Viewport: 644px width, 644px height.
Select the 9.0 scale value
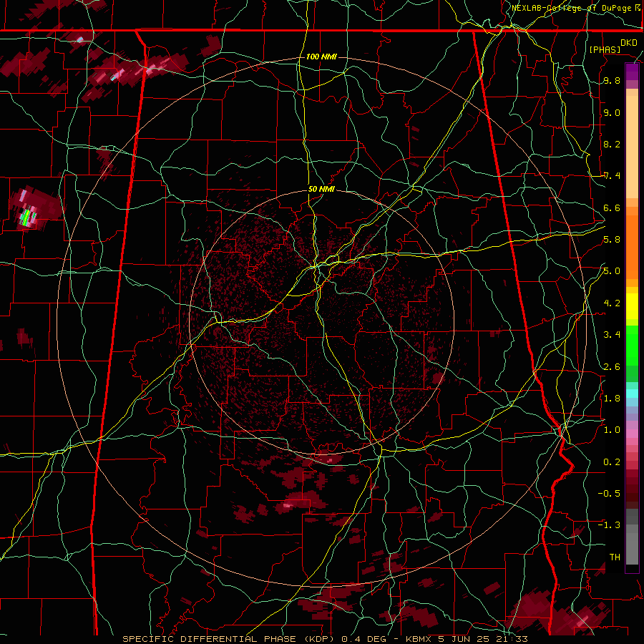(x=612, y=113)
